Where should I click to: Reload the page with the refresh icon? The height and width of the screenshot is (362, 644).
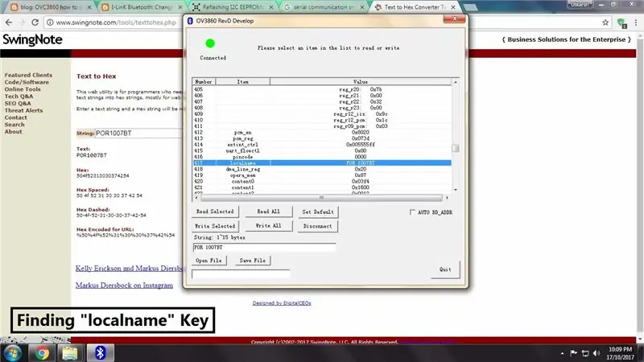(x=35, y=23)
